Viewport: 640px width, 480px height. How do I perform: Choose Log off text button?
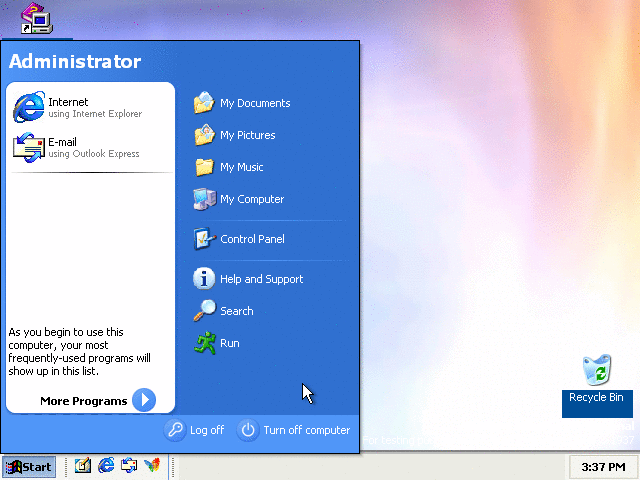[x=207, y=430]
